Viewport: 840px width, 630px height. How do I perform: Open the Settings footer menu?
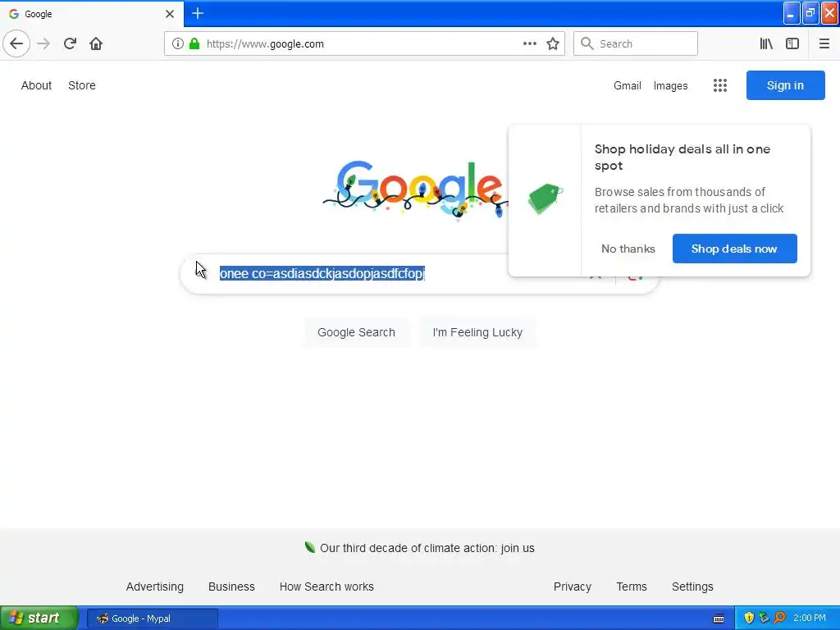coord(692,587)
